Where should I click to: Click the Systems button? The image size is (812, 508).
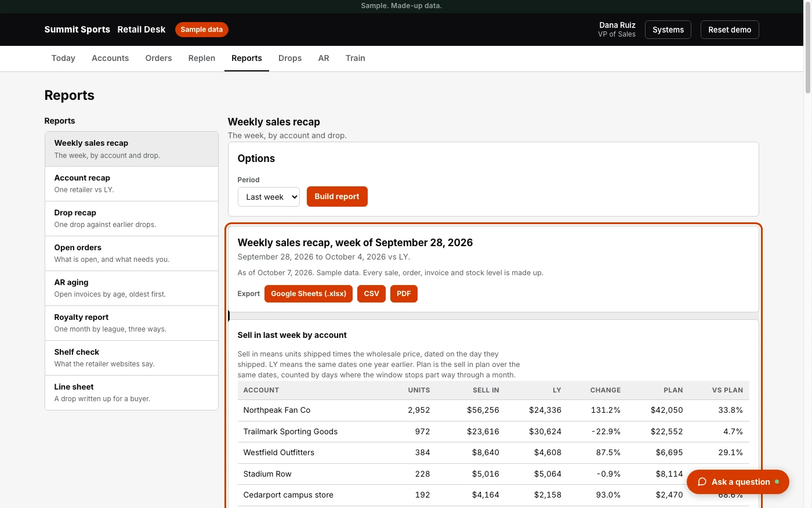[x=668, y=30]
